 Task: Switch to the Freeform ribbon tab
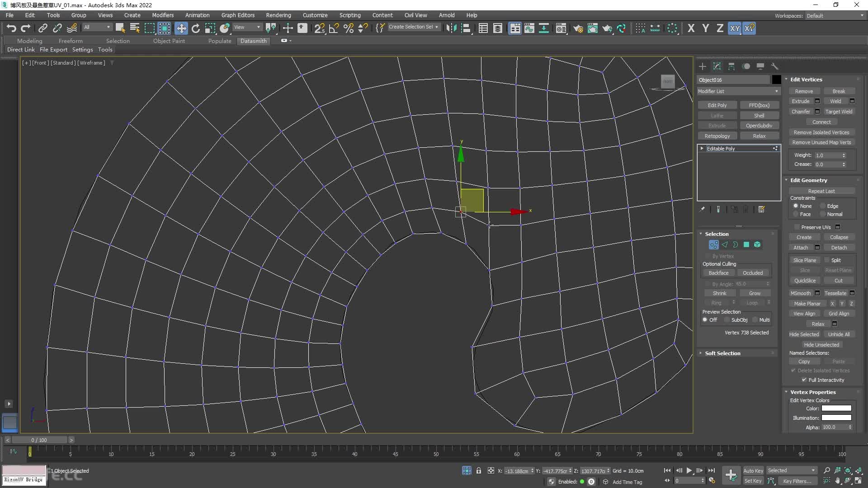click(71, 41)
